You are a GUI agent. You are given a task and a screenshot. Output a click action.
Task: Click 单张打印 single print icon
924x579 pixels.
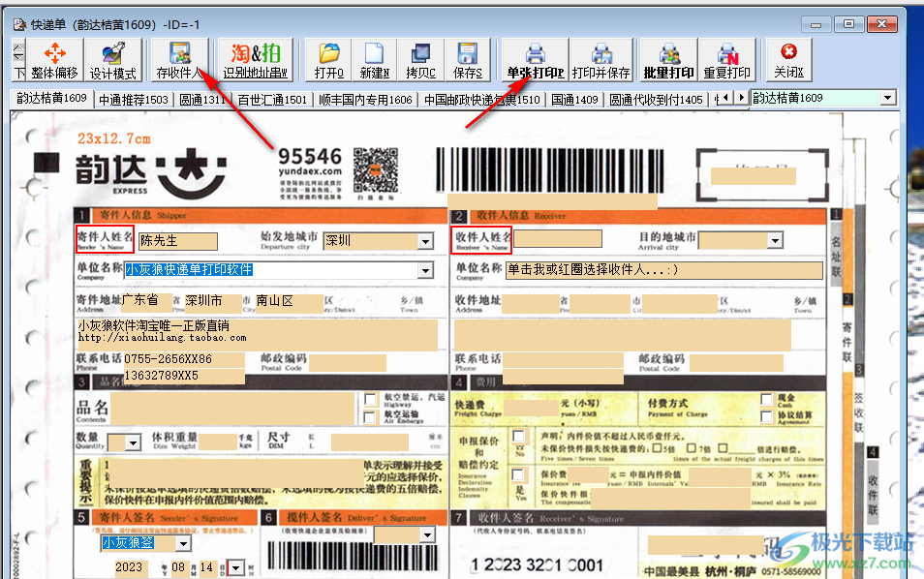tap(535, 60)
